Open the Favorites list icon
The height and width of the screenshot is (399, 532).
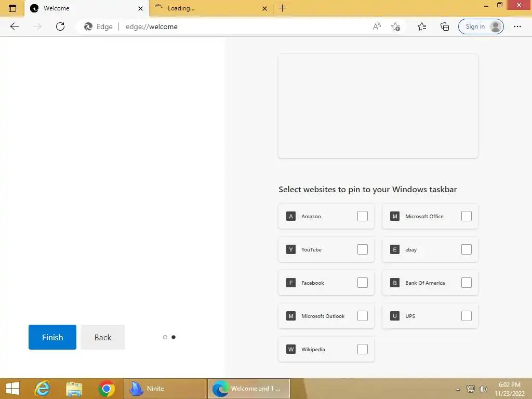coord(422,26)
